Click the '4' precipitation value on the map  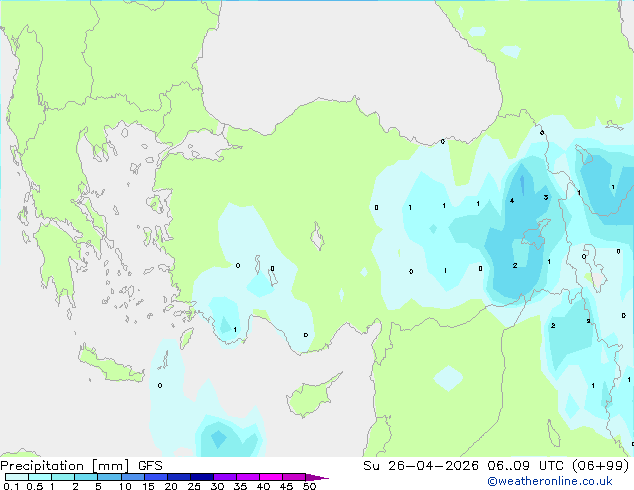tap(512, 201)
